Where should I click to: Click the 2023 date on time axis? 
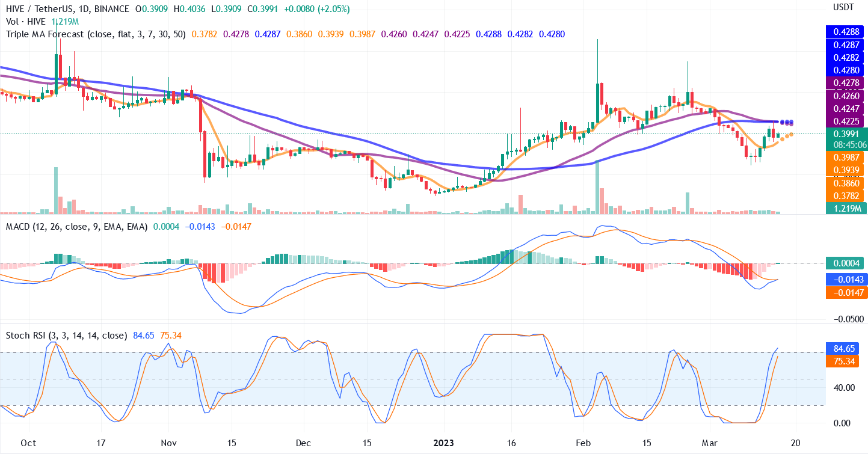443,442
